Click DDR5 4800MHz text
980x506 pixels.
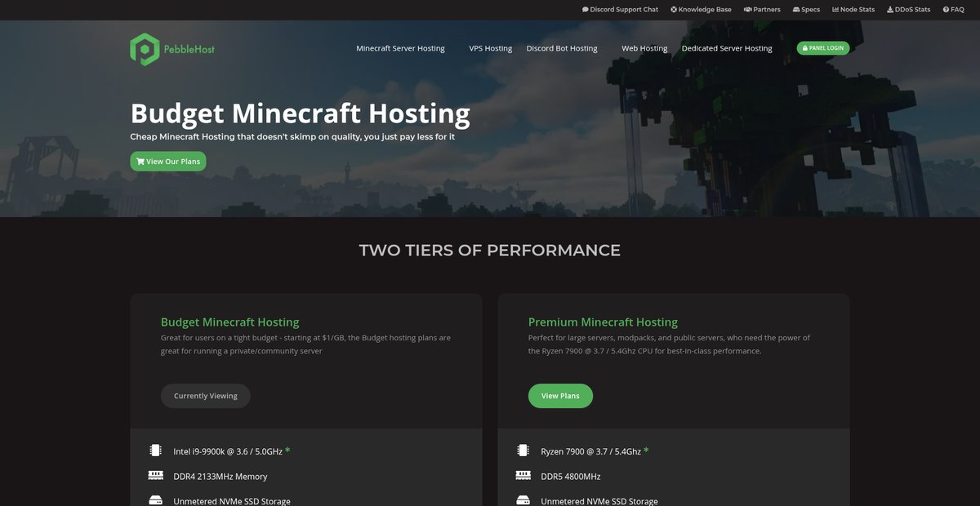coord(571,477)
